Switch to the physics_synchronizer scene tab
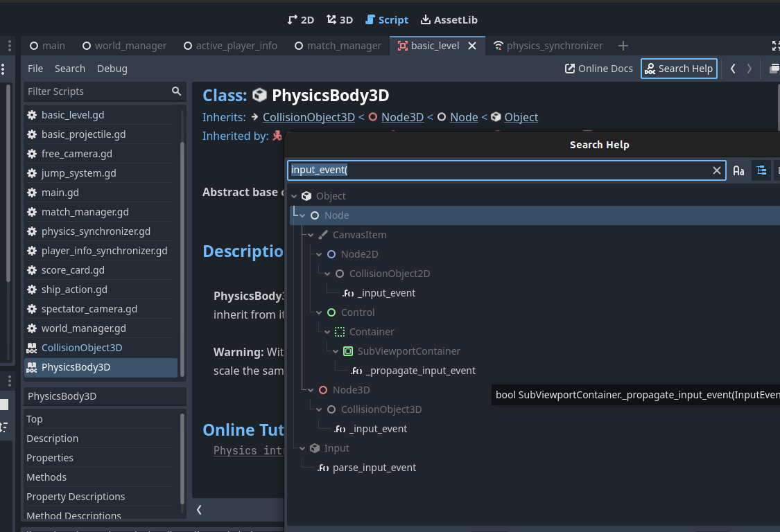780x532 pixels. pos(548,46)
